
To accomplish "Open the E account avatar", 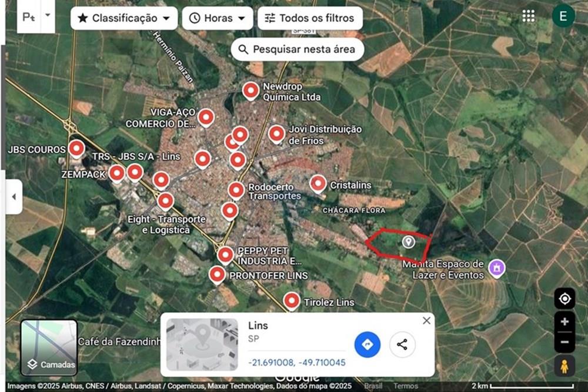I will (x=563, y=16).
